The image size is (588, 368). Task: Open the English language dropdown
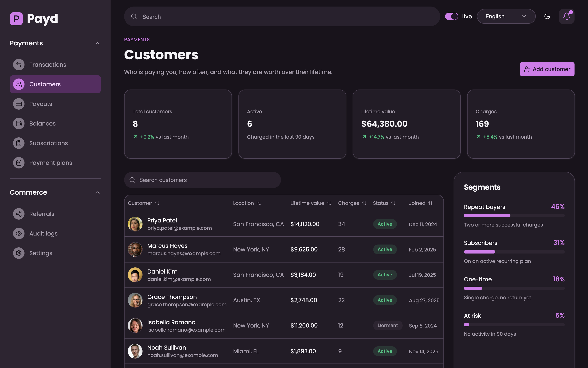tap(506, 16)
